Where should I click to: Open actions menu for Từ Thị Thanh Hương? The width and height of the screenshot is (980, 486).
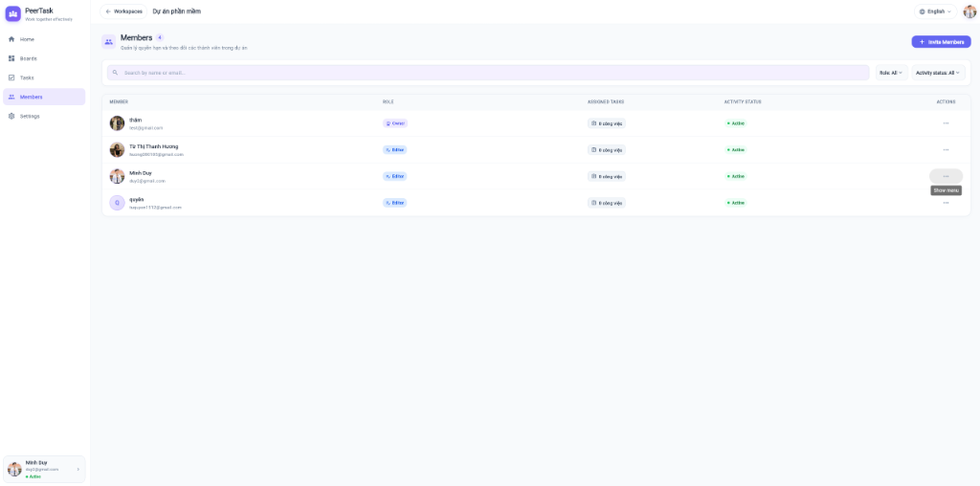coord(946,150)
